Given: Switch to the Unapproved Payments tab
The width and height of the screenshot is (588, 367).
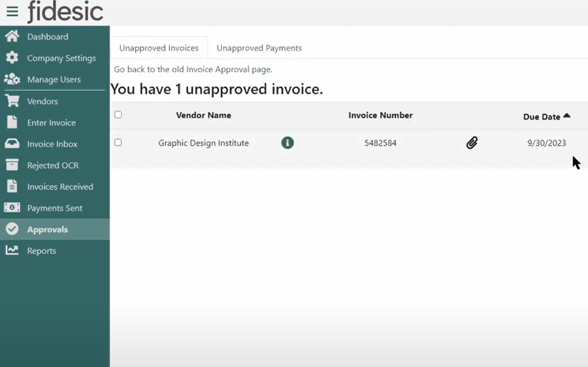Looking at the screenshot, I should (x=259, y=48).
